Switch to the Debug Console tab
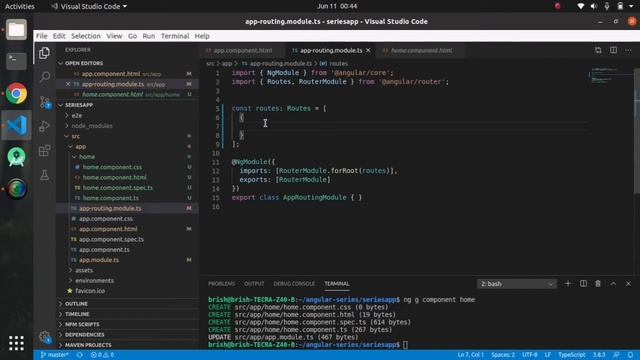 pos(294,284)
